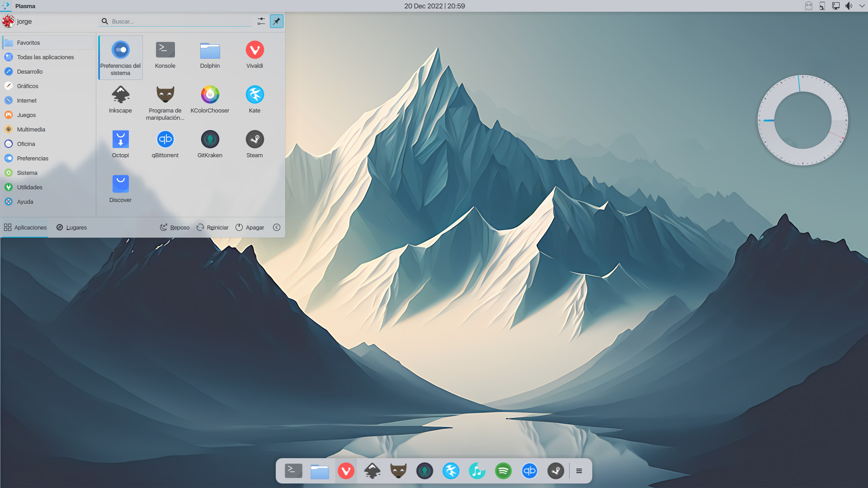868x488 pixels.
Task: Select the Multimedia category
Action: (31, 129)
